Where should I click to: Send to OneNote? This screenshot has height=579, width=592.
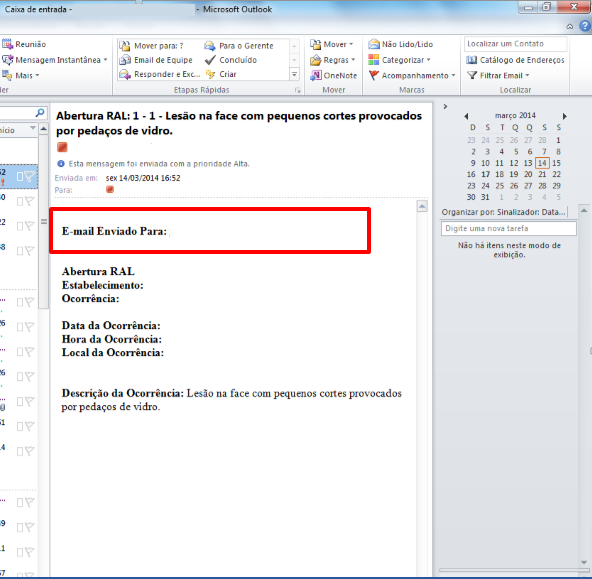coord(333,75)
